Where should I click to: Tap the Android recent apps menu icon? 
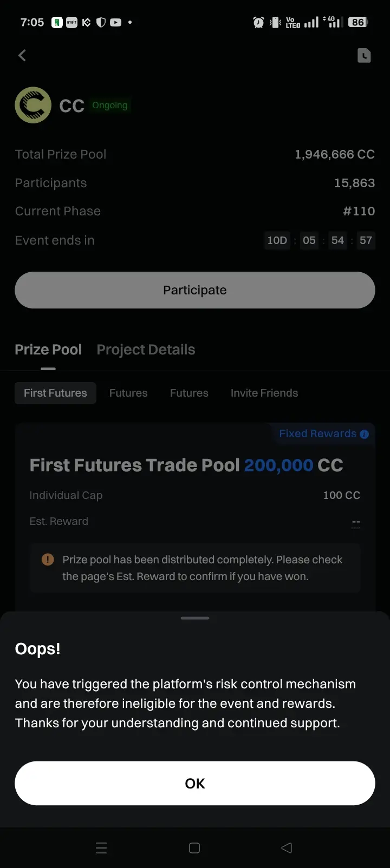coord(101,848)
